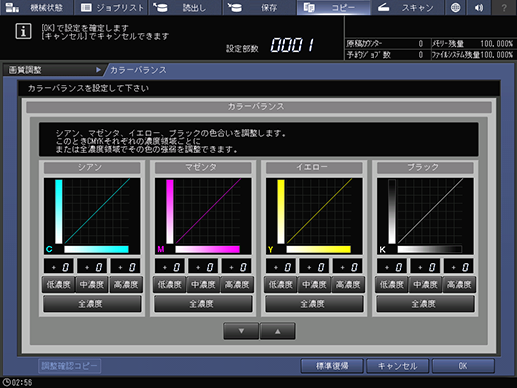Select 高濃度 under シアン

(x=126, y=285)
